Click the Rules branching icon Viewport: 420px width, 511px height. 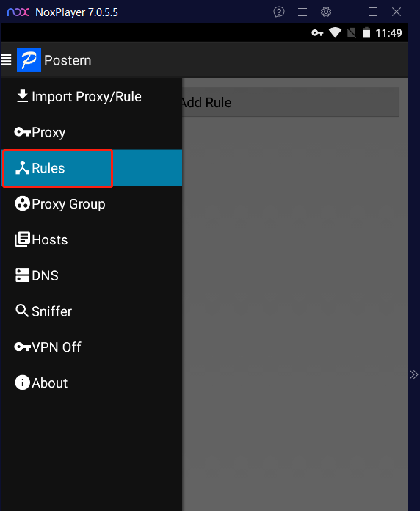tap(22, 168)
